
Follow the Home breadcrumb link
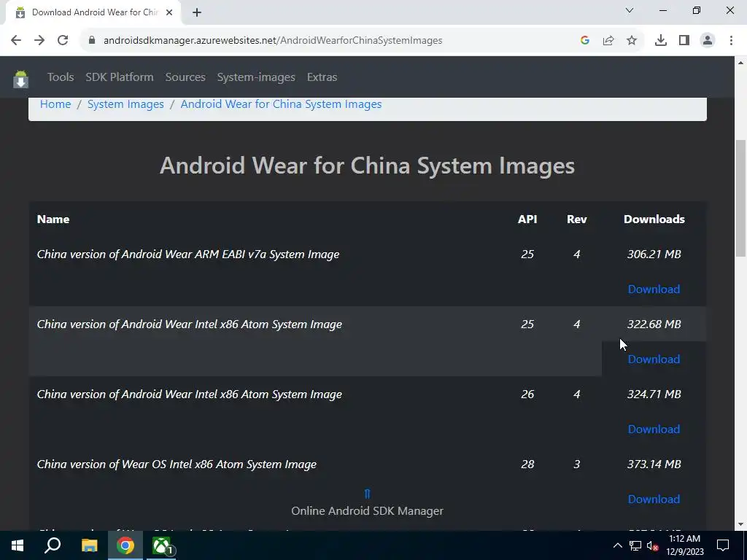pyautogui.click(x=55, y=104)
